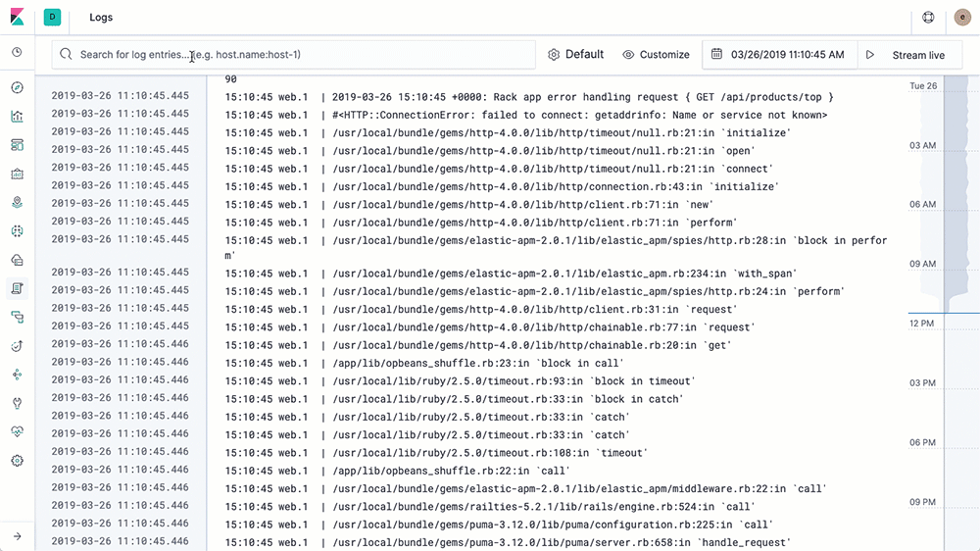This screenshot has width=980, height=551.
Task: Open Dashboard from the sidebar
Action: (17, 145)
